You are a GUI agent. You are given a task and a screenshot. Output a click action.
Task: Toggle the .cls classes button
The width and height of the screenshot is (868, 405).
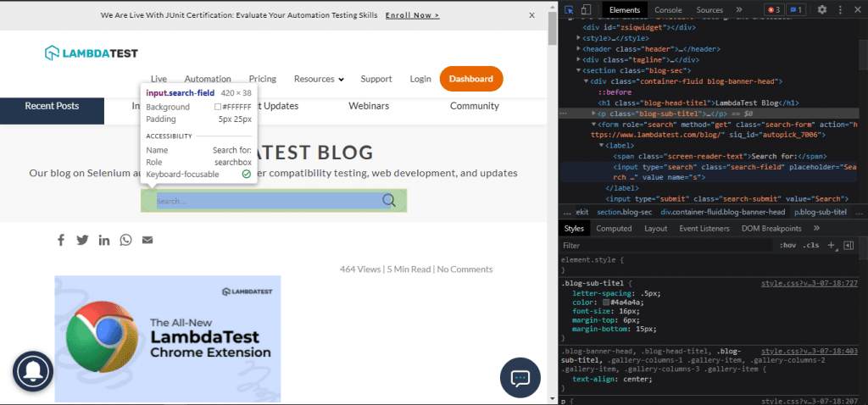pyautogui.click(x=811, y=245)
